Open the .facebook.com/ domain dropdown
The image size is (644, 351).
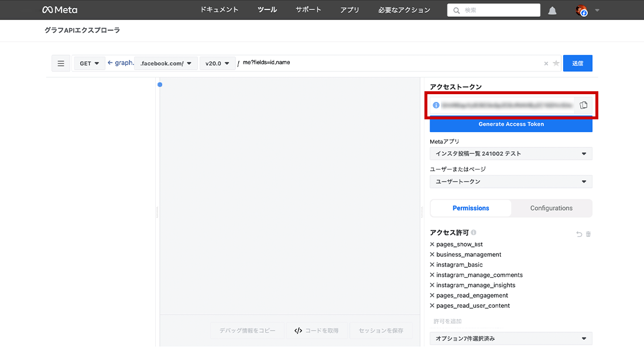(x=166, y=63)
